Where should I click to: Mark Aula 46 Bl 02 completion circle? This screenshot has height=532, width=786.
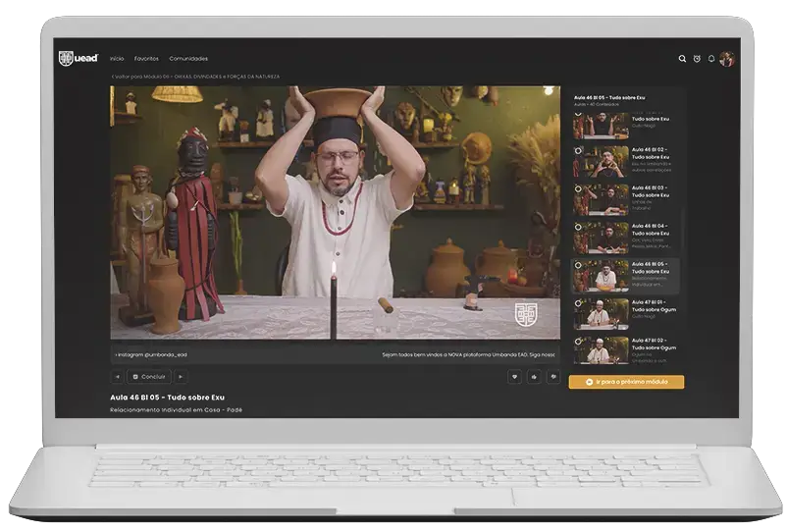[578, 150]
